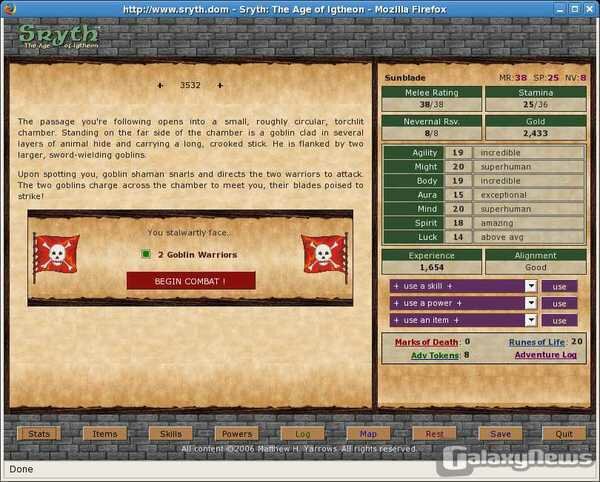
Task: Open the 'use a power' dropdown
Action: tap(463, 303)
